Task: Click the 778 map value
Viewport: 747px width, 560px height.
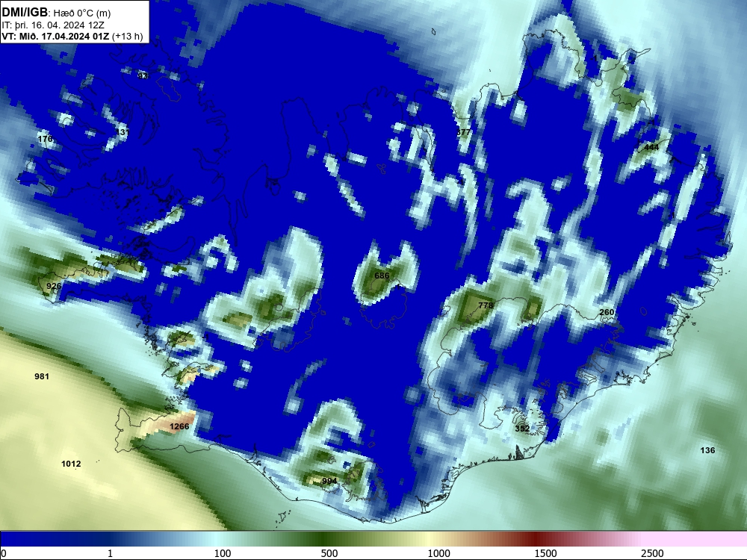Action: [486, 305]
